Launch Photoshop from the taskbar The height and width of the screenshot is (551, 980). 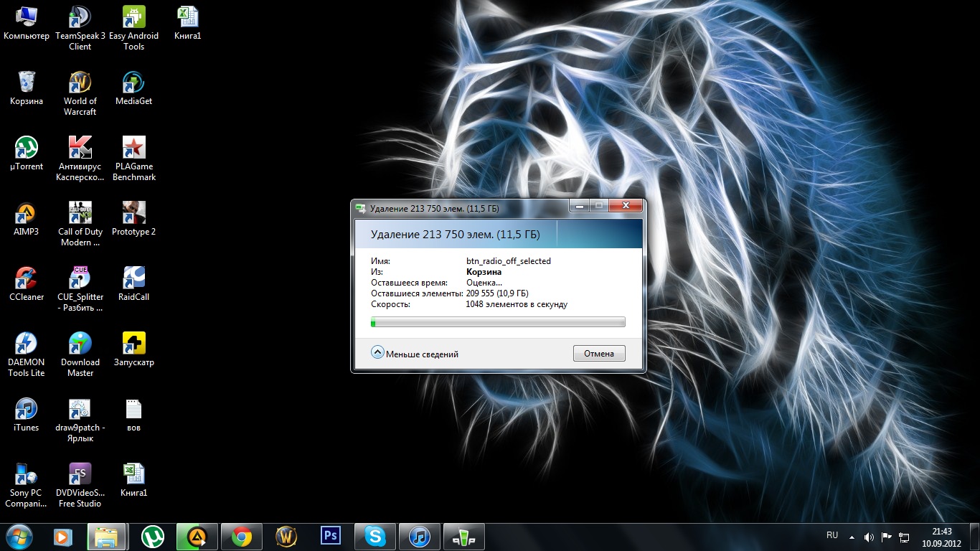pos(330,536)
